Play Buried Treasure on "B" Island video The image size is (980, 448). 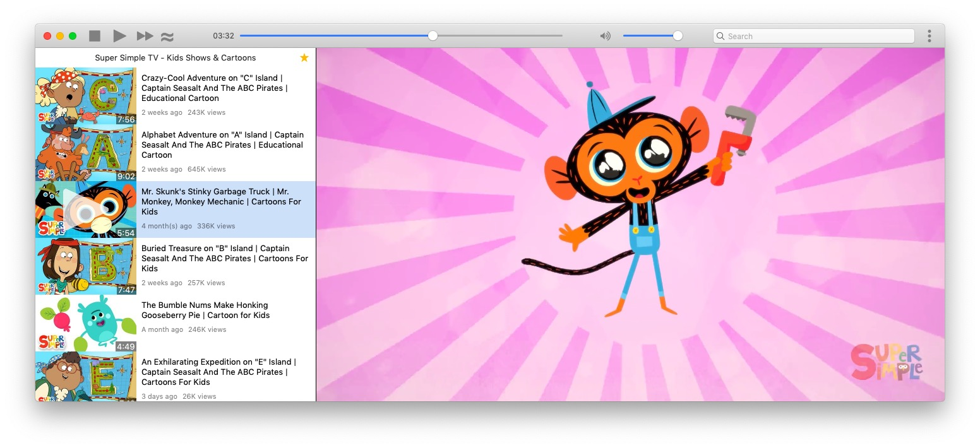point(224,258)
